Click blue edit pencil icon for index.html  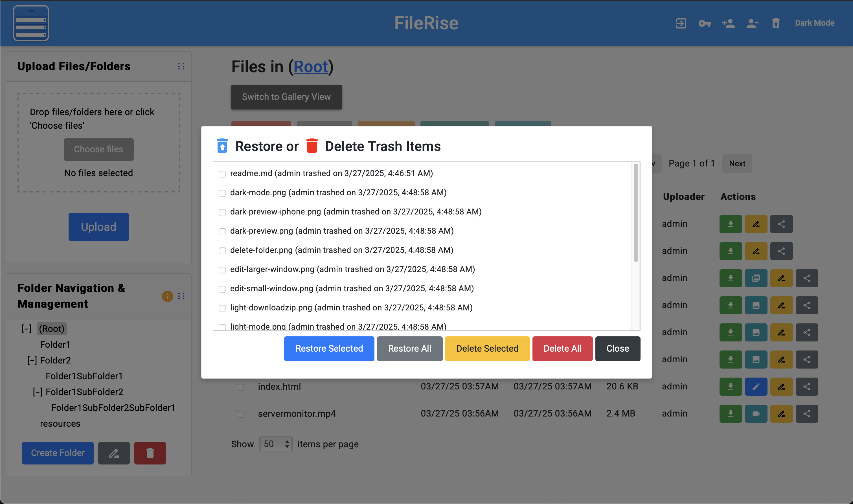tap(756, 387)
